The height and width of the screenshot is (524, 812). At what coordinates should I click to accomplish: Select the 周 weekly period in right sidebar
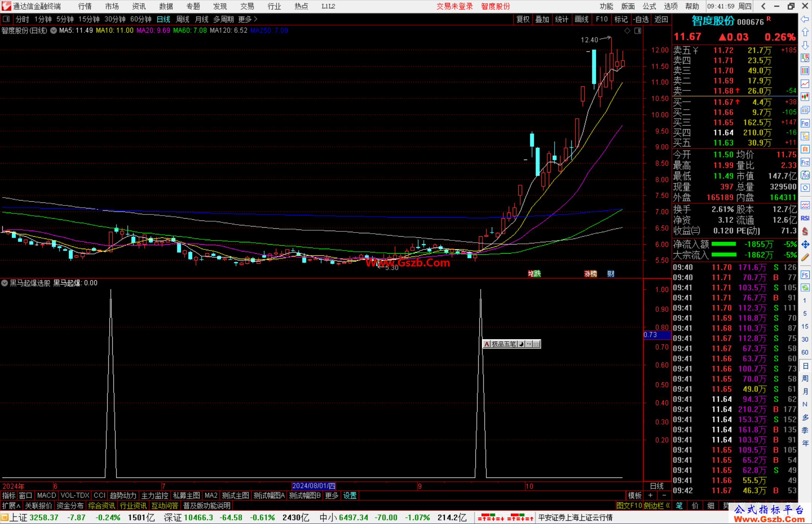point(805,379)
